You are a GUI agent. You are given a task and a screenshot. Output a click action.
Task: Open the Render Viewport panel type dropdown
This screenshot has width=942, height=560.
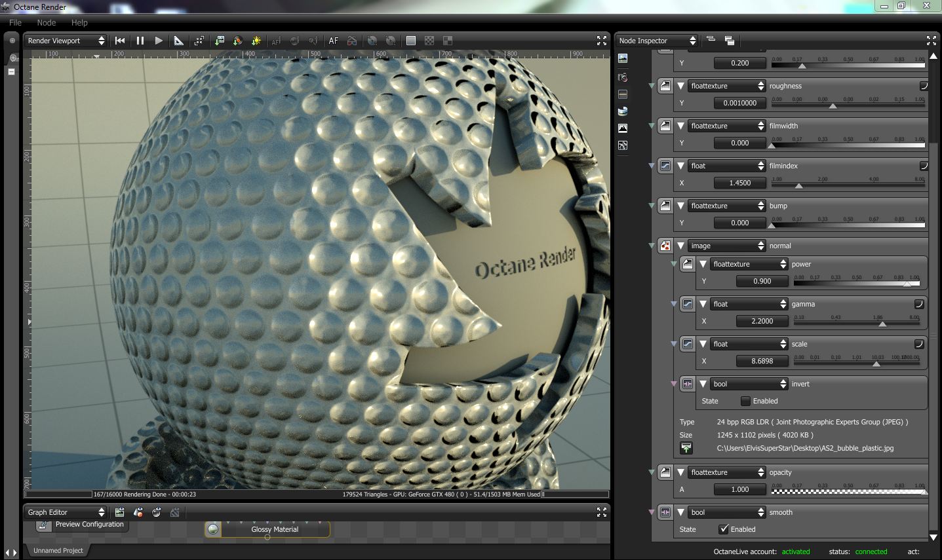click(x=66, y=41)
